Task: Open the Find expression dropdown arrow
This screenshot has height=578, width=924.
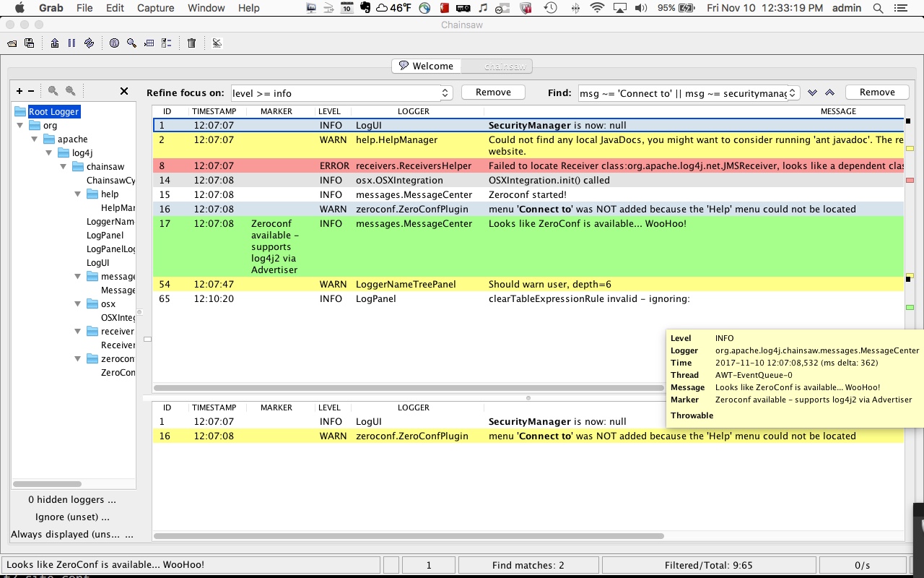Action: click(x=793, y=93)
